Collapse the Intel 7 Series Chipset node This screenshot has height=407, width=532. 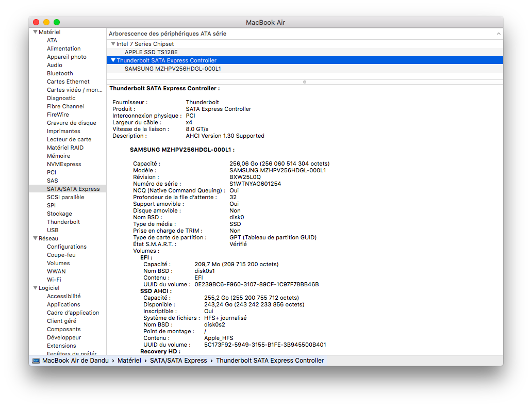[x=113, y=44]
